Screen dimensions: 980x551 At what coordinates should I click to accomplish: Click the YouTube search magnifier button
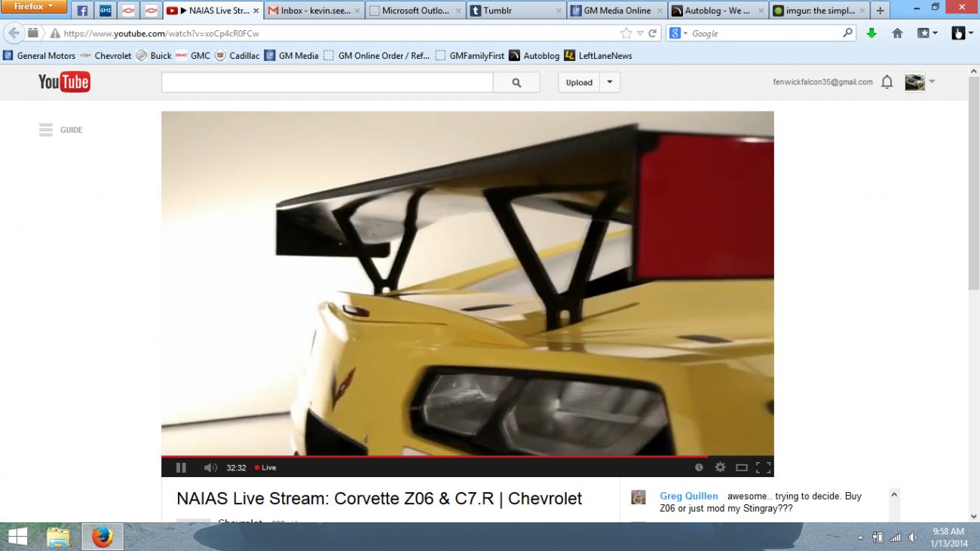(x=516, y=83)
